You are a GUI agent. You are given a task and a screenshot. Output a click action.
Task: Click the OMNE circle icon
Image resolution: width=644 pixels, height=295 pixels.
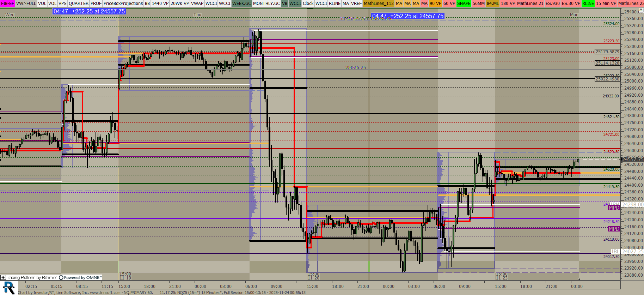pyautogui.click(x=61, y=278)
